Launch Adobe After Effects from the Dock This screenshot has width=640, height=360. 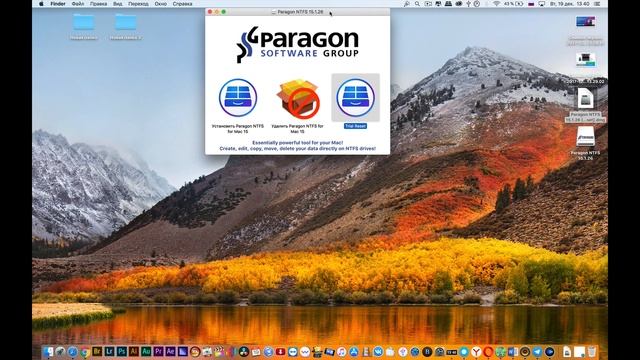pos(171,351)
